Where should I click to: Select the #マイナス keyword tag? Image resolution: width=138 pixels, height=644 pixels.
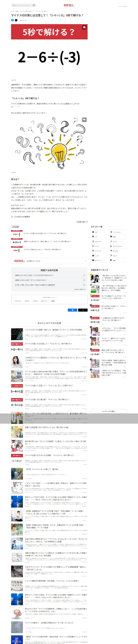(x=18, y=301)
